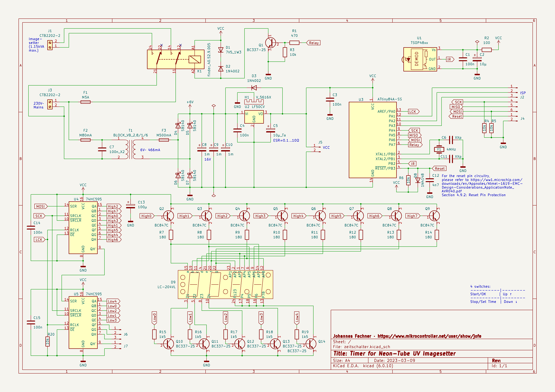The image size is (555, 392).
Task: Select the T1 transformer symbol
Action: tap(131, 149)
